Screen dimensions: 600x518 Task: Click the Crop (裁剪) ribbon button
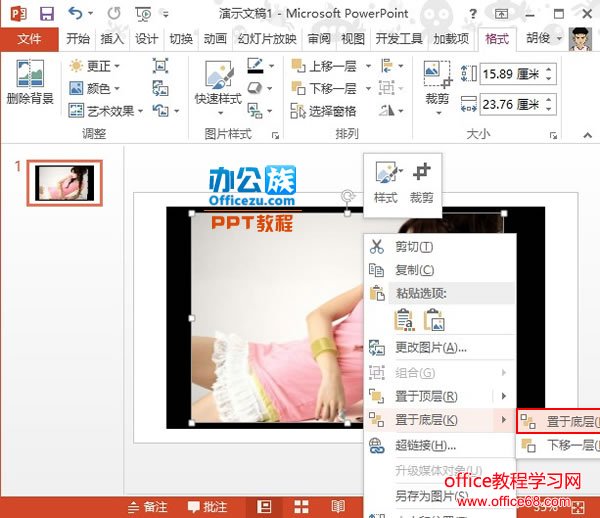tap(437, 87)
